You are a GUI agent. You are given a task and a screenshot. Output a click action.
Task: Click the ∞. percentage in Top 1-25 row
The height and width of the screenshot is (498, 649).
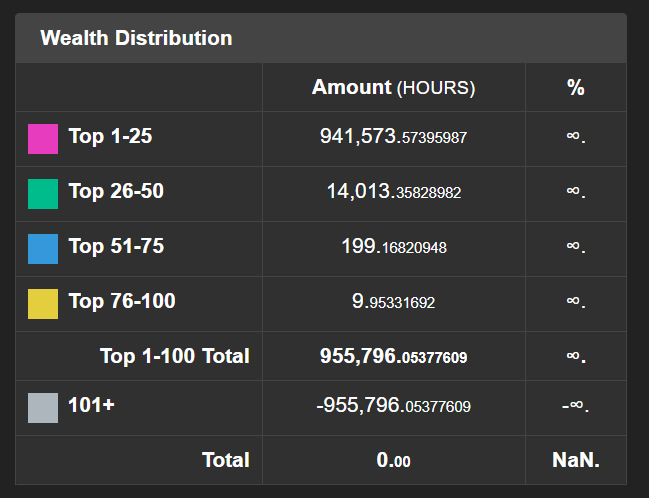click(x=576, y=136)
